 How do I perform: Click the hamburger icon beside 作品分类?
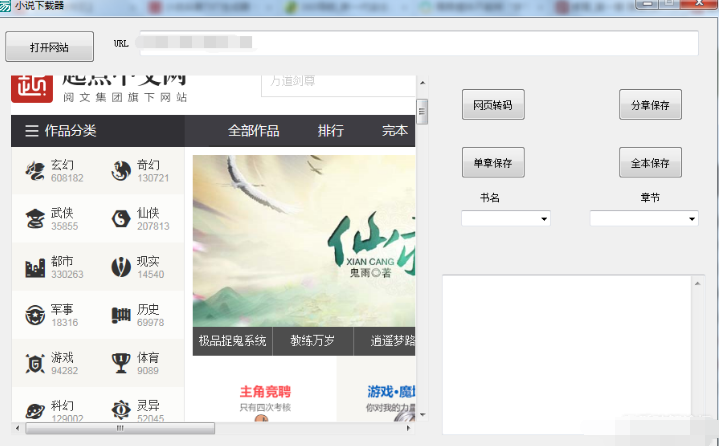(x=32, y=131)
